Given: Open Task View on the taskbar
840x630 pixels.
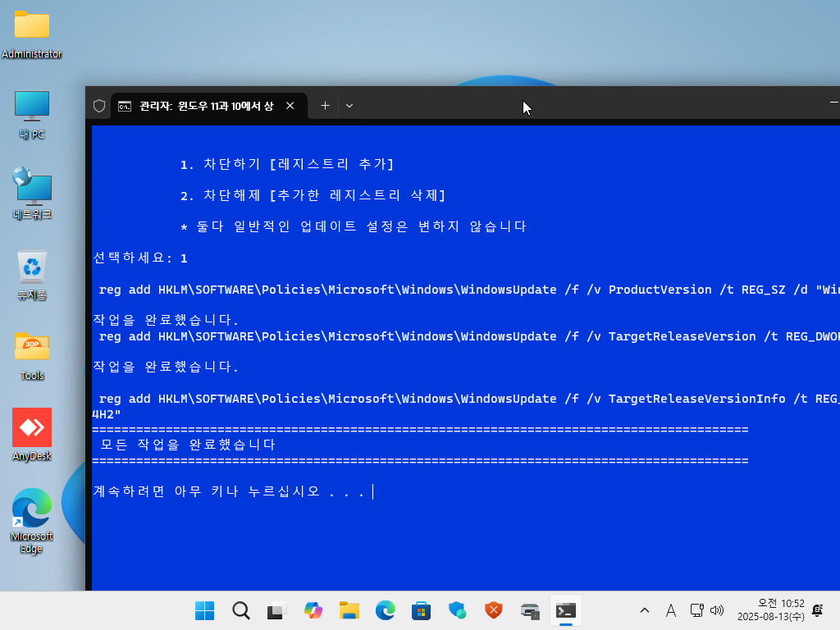Looking at the screenshot, I should pyautogui.click(x=276, y=610).
